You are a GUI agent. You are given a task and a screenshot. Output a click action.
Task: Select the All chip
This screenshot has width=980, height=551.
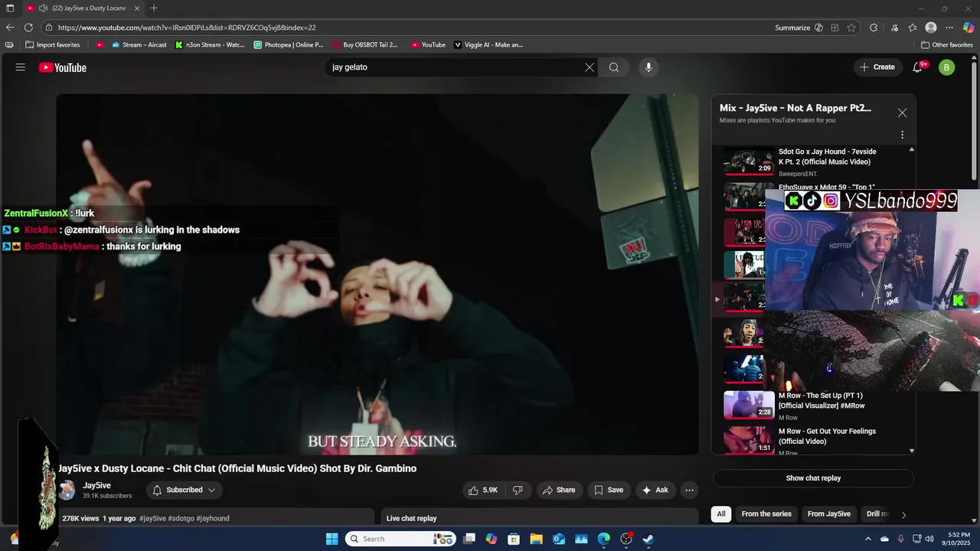721,514
